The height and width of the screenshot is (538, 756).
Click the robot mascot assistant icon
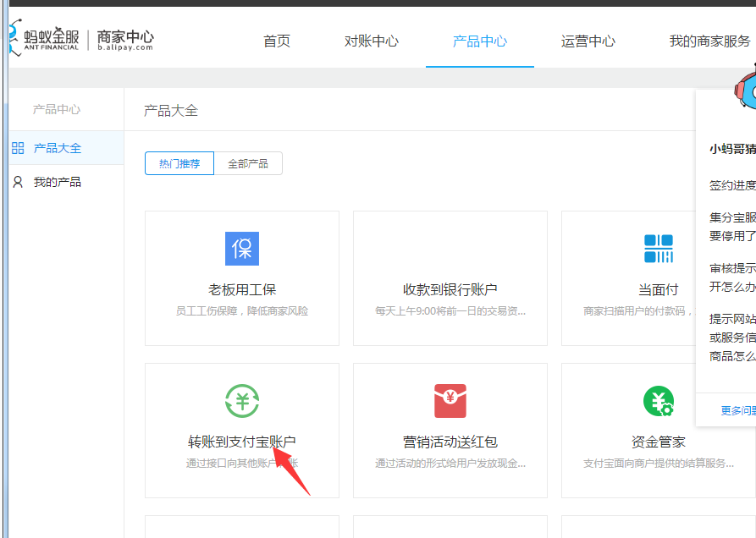tap(746, 89)
